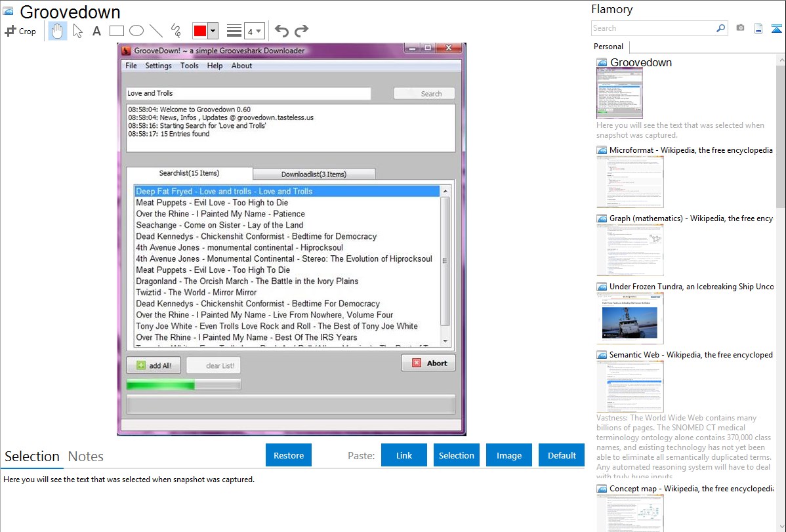The height and width of the screenshot is (532, 786).
Task: Activate the hand pan tool
Action: (57, 31)
